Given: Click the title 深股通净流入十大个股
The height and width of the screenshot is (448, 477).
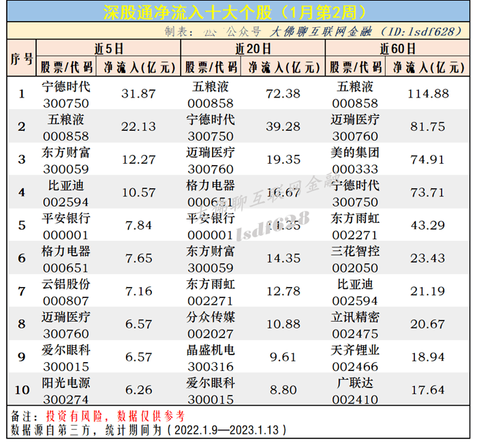Looking at the screenshot, I should [238, 12].
